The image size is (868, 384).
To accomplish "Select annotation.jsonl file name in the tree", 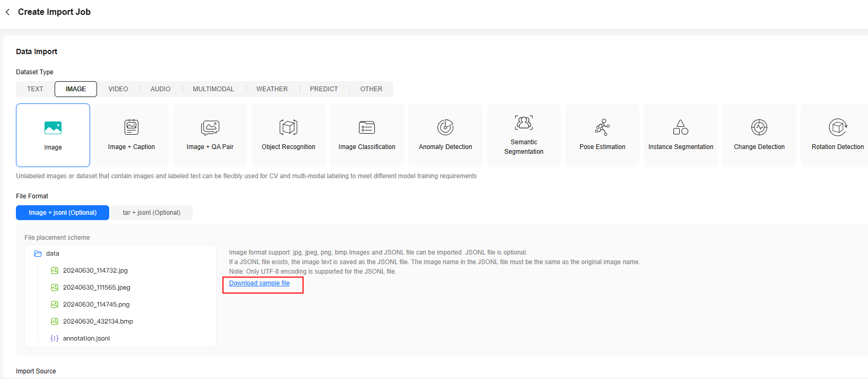I will (86, 338).
